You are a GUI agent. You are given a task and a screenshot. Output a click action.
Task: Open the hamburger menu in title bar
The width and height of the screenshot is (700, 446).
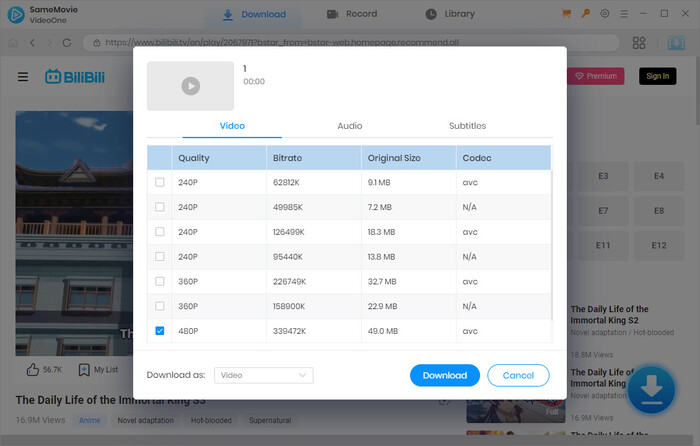[x=624, y=14]
